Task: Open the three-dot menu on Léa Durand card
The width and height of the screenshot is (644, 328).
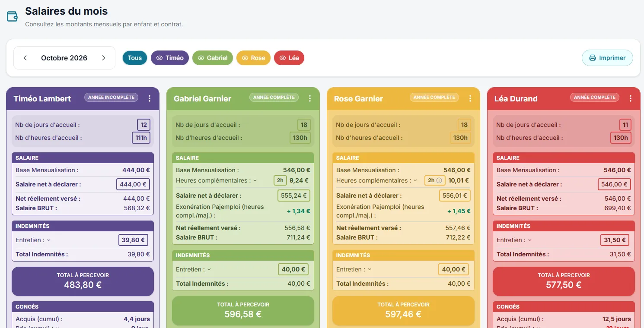Action: (x=631, y=98)
